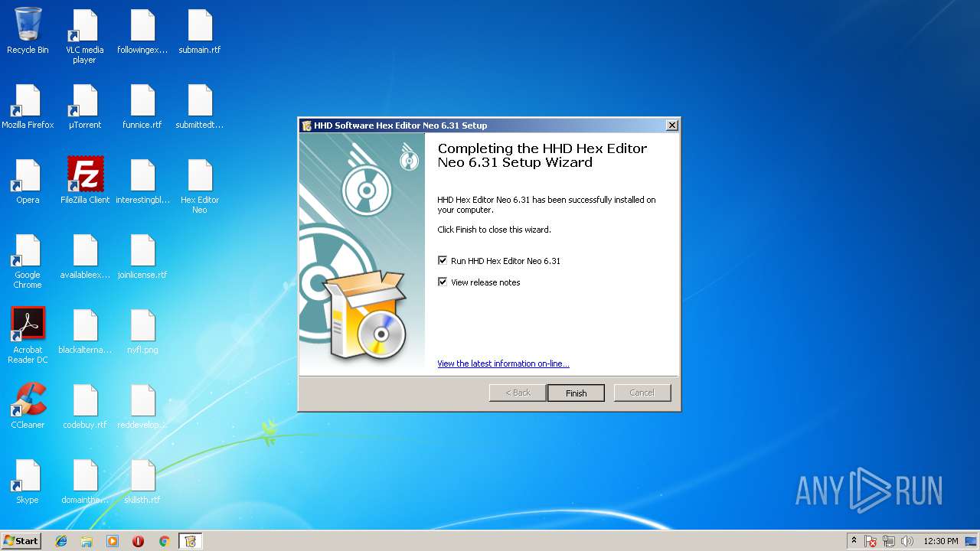Open the media player taskbar icon
Image resolution: width=980 pixels, height=551 pixels.
[113, 541]
